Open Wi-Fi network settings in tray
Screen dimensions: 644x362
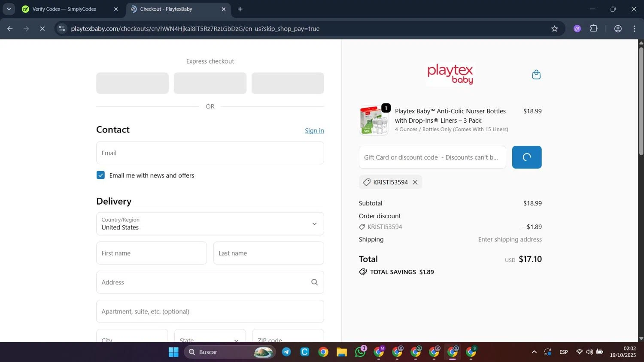(x=579, y=352)
